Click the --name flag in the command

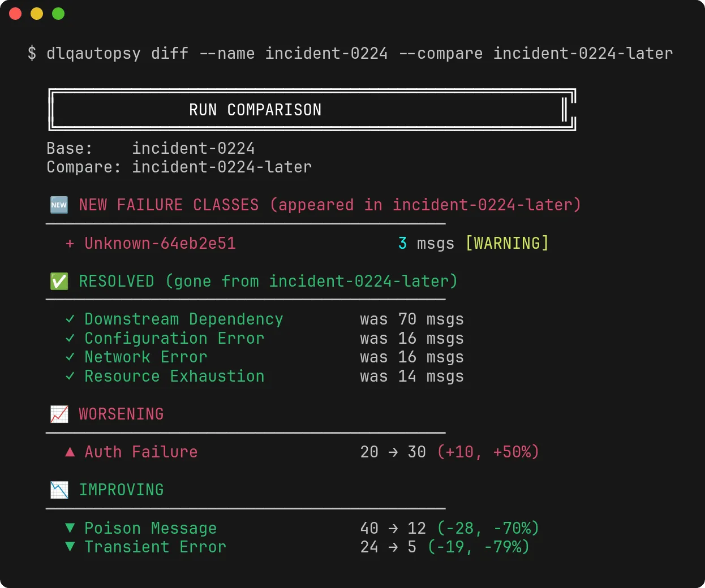tap(227, 53)
